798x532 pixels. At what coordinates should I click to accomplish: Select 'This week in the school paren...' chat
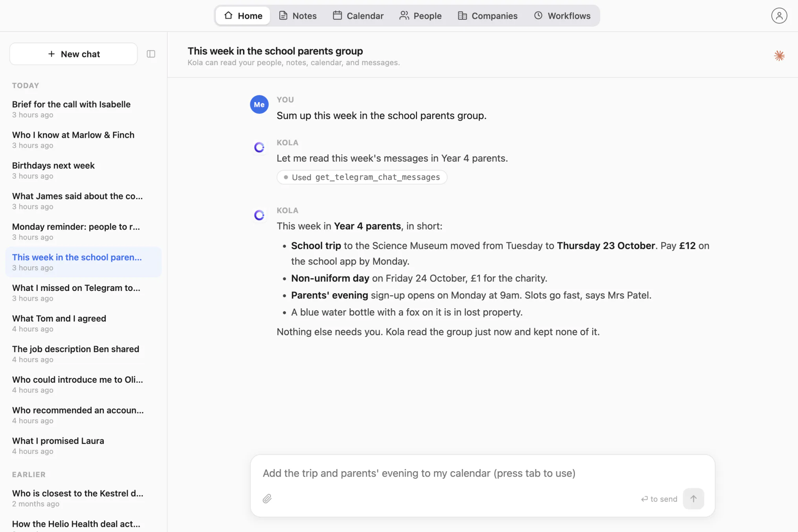(x=83, y=262)
